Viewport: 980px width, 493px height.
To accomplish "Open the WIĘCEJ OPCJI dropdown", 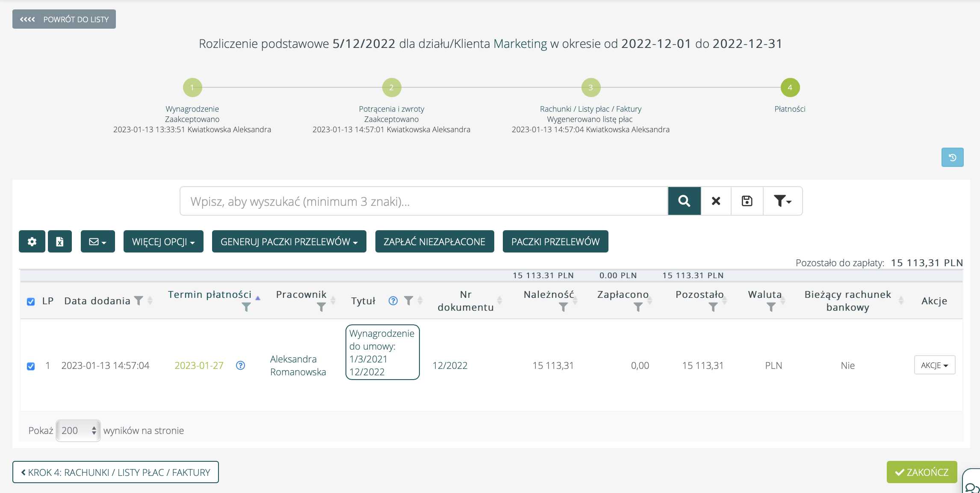I will [163, 241].
